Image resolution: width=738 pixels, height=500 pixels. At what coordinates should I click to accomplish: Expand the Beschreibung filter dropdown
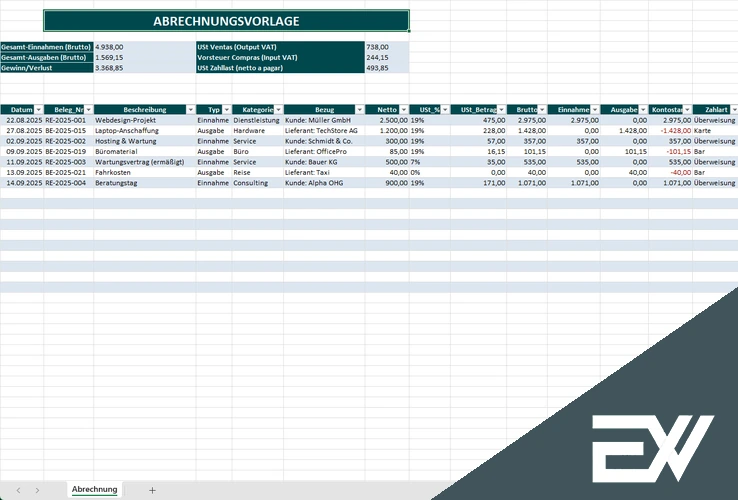pyautogui.click(x=191, y=110)
